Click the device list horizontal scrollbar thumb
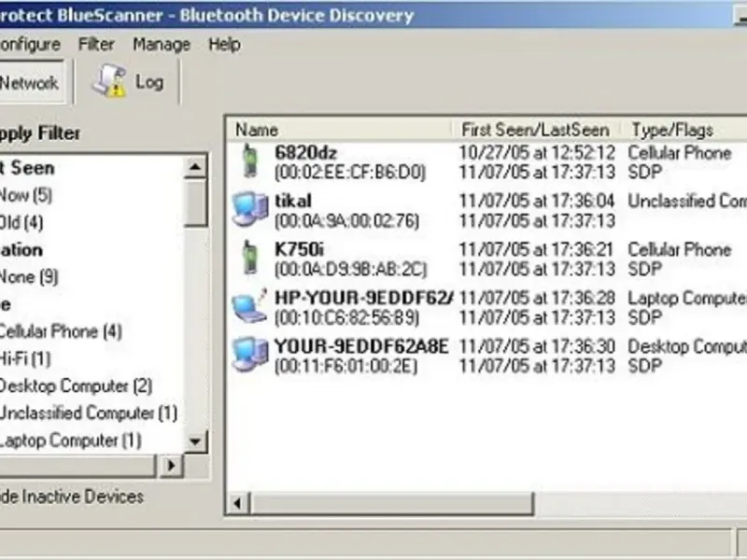Viewport: 747px width, 560px height. coord(391,503)
